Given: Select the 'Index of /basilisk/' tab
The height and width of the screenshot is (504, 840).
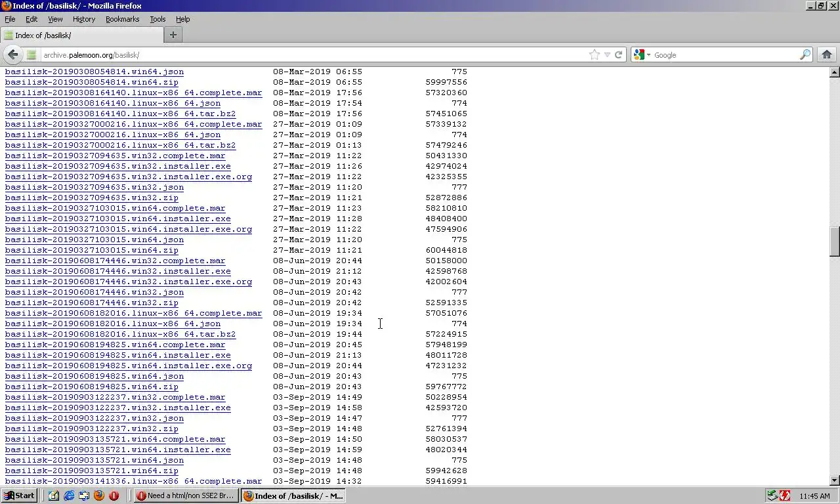Looking at the screenshot, I should (81, 35).
